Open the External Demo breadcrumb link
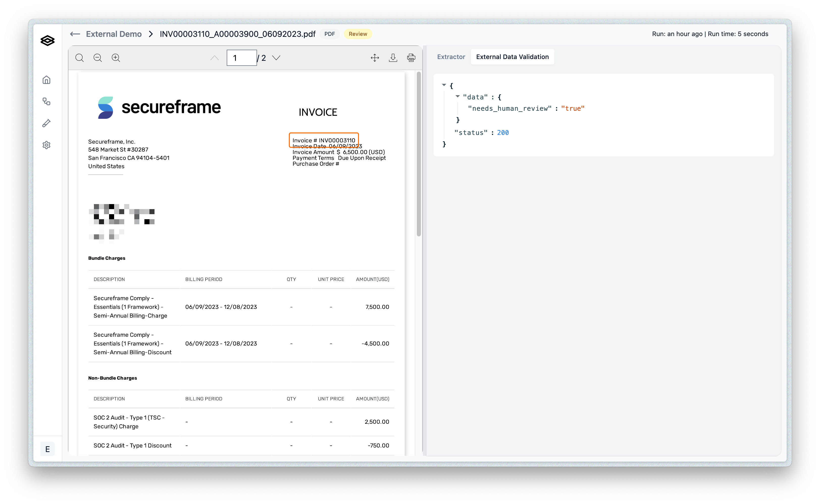The width and height of the screenshot is (820, 504). coord(114,34)
